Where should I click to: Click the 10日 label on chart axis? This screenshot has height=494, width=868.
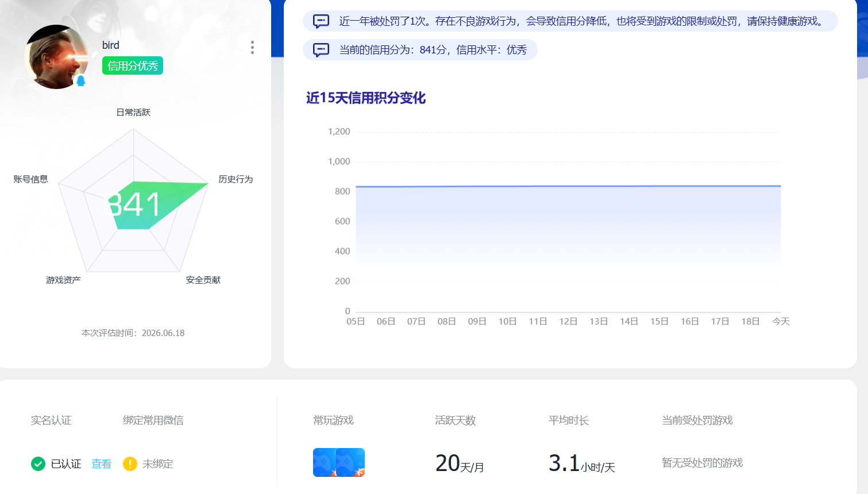(507, 321)
